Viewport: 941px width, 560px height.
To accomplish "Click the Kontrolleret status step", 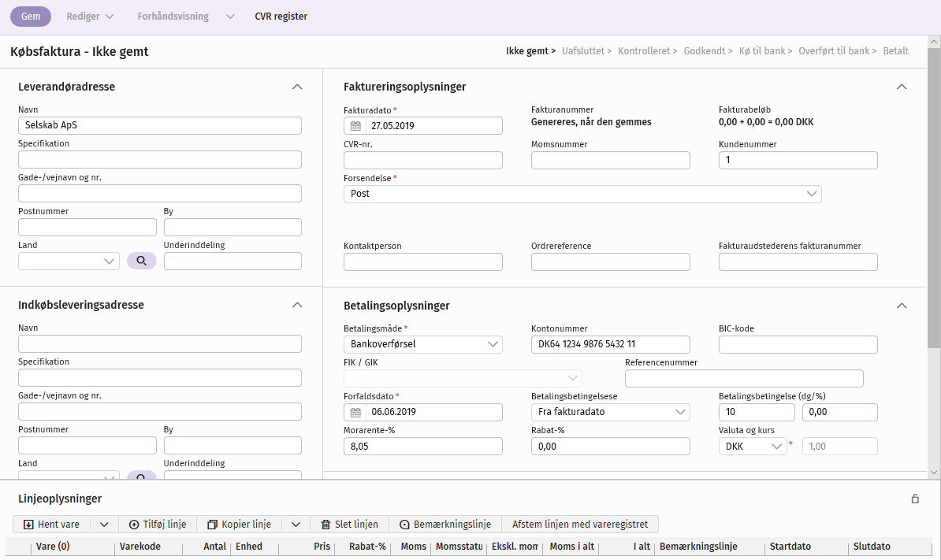I will click(x=644, y=51).
